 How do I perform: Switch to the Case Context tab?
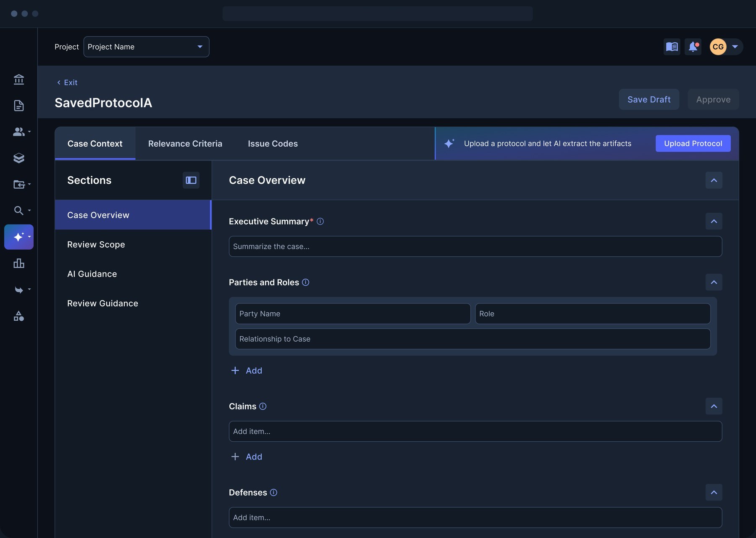(95, 144)
